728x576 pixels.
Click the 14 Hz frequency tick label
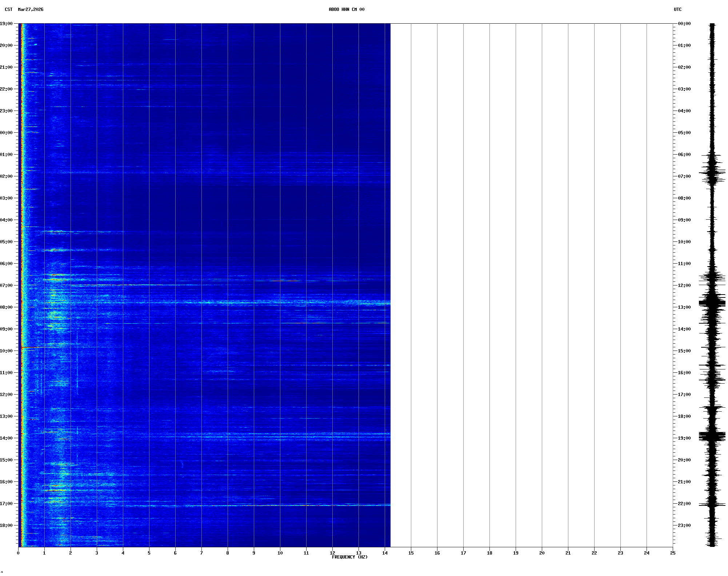point(385,553)
